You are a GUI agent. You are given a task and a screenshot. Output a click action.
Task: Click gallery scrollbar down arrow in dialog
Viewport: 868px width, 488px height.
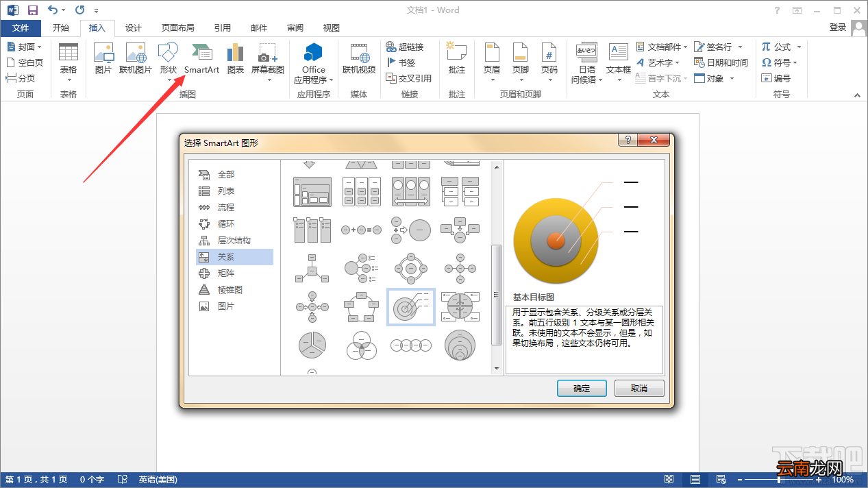(x=497, y=369)
